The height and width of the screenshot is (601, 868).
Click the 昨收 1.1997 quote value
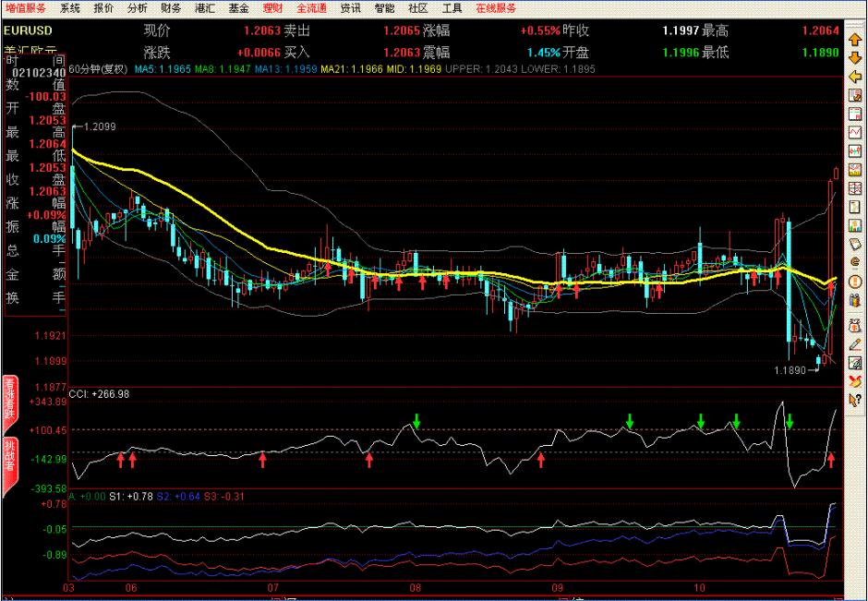[681, 30]
